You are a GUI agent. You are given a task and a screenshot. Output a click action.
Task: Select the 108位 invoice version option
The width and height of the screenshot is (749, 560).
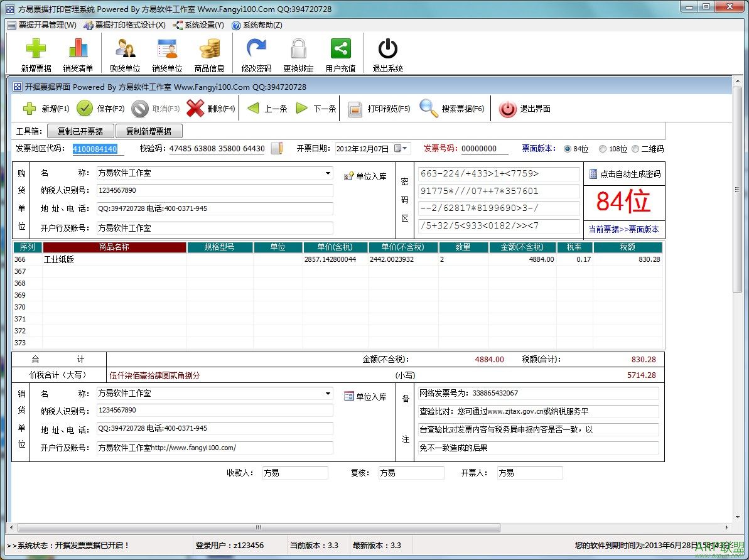[x=603, y=149]
